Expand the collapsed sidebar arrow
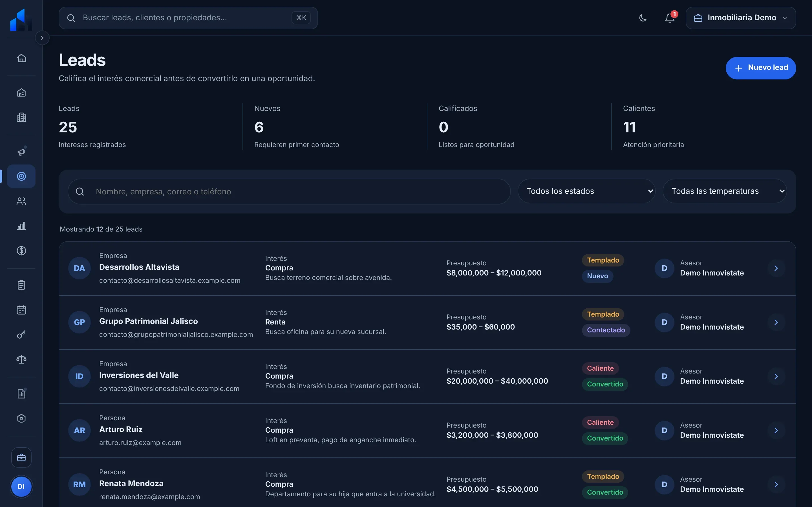Image resolution: width=812 pixels, height=507 pixels. 42,38
